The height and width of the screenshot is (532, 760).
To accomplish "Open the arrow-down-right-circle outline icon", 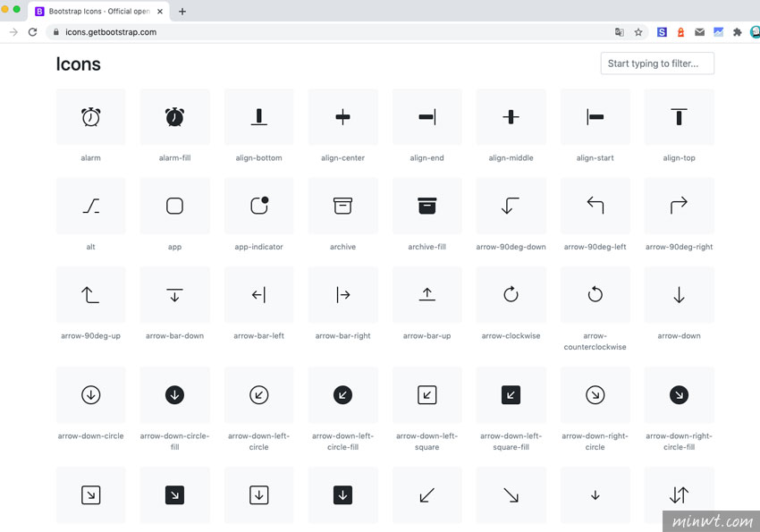I will 595,395.
